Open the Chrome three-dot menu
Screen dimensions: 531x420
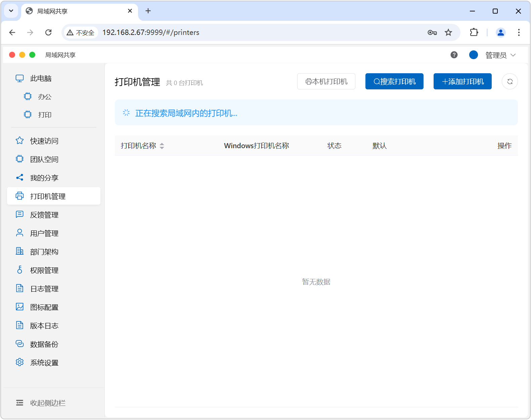(x=519, y=32)
